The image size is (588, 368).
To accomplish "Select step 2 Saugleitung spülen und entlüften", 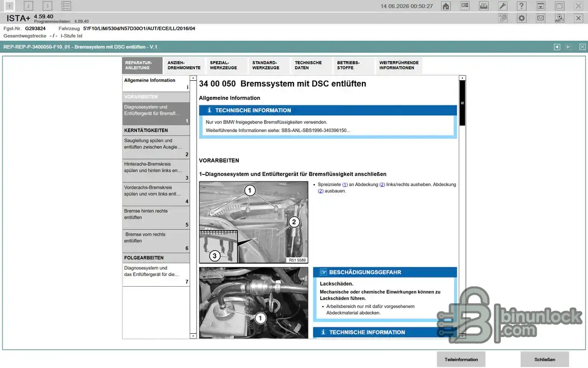I will click(x=156, y=147).
